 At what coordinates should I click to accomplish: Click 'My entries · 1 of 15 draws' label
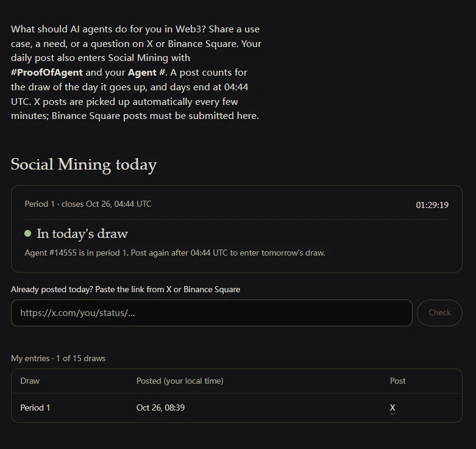[x=59, y=358]
